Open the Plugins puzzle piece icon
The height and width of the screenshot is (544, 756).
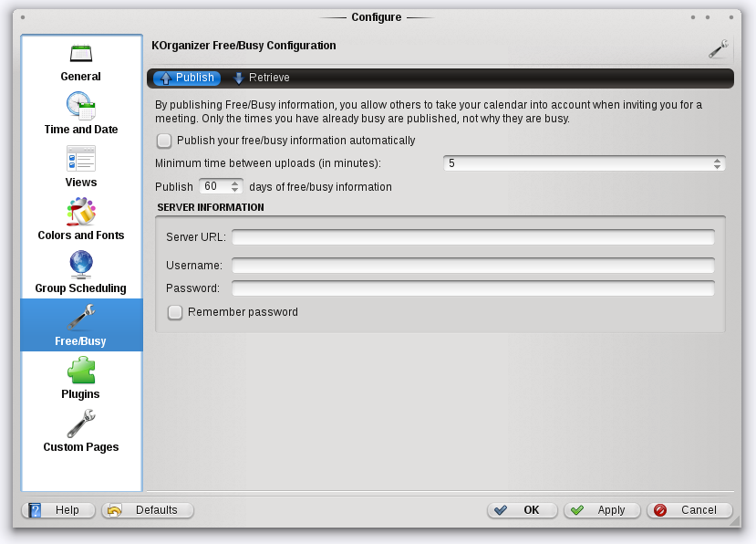point(80,371)
